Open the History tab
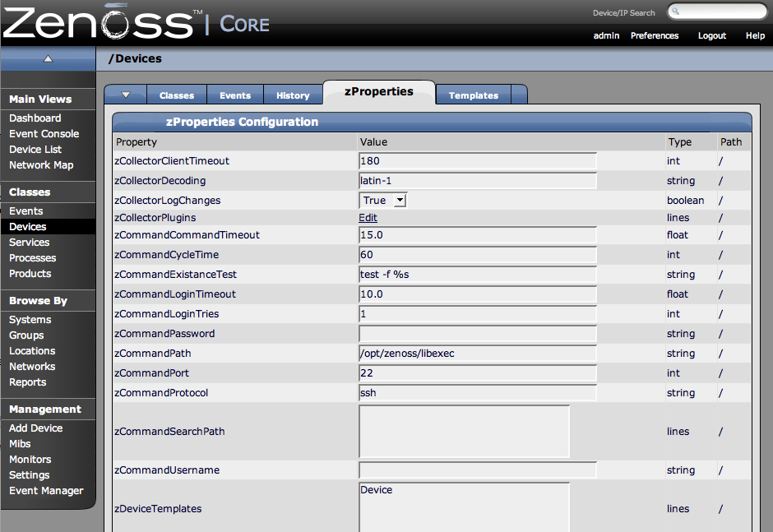Viewport: 773px width, 532px height. [x=293, y=95]
